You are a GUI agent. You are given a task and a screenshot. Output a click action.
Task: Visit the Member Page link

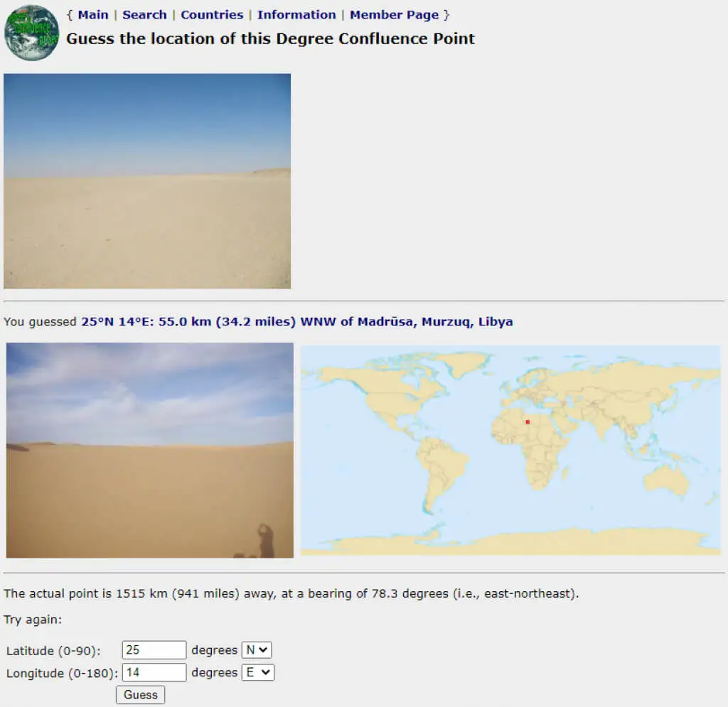point(394,15)
